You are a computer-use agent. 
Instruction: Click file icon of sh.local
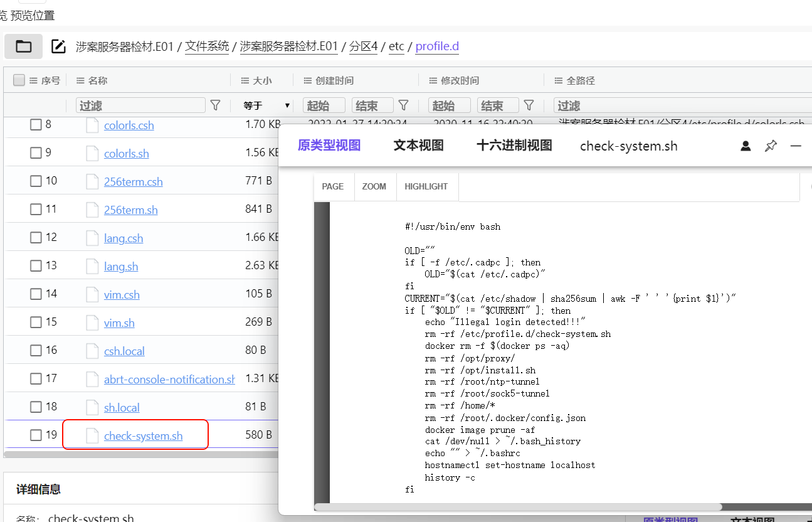92,407
